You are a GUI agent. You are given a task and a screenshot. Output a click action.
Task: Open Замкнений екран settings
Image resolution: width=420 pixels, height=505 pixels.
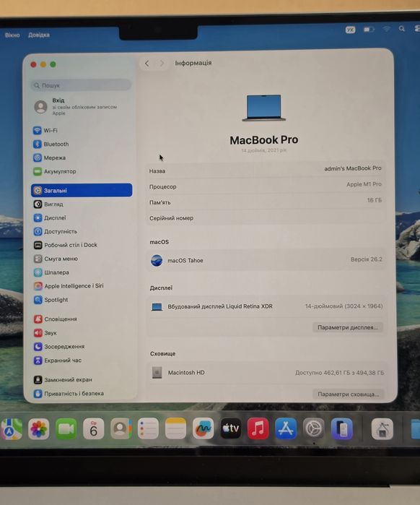click(63, 380)
